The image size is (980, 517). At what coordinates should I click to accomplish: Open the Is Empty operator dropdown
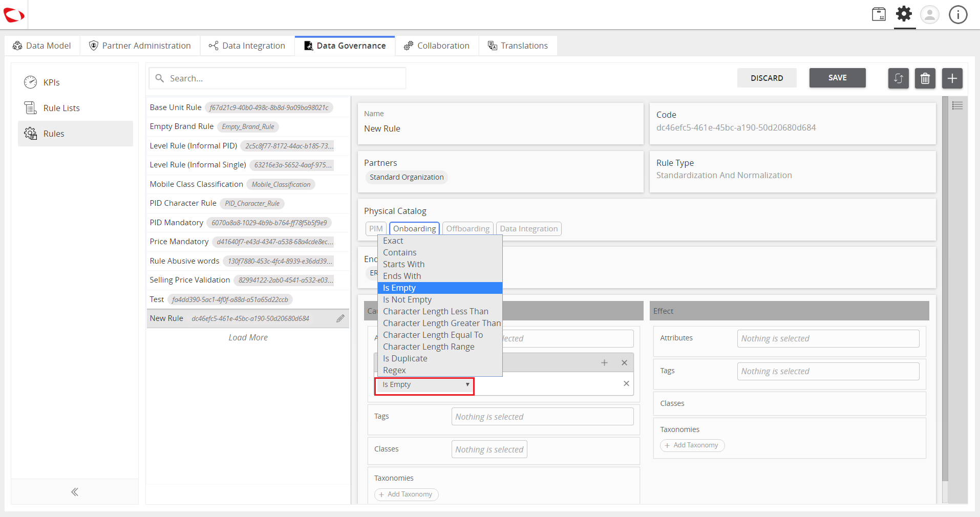424,385
